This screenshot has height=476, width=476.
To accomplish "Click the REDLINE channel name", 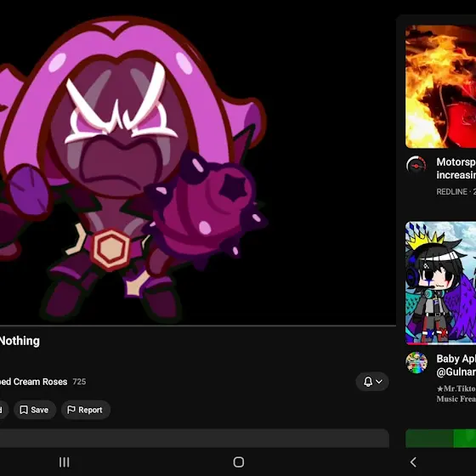I will click(x=451, y=192).
